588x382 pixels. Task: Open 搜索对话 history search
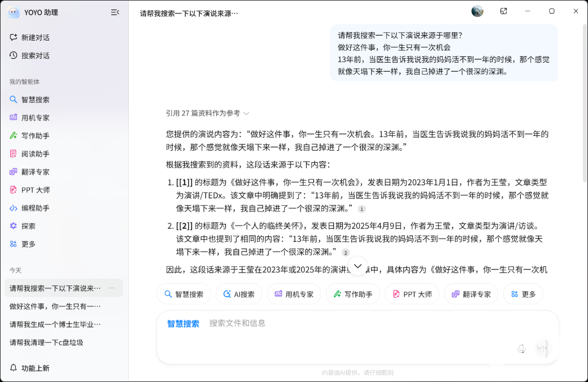[x=35, y=56]
